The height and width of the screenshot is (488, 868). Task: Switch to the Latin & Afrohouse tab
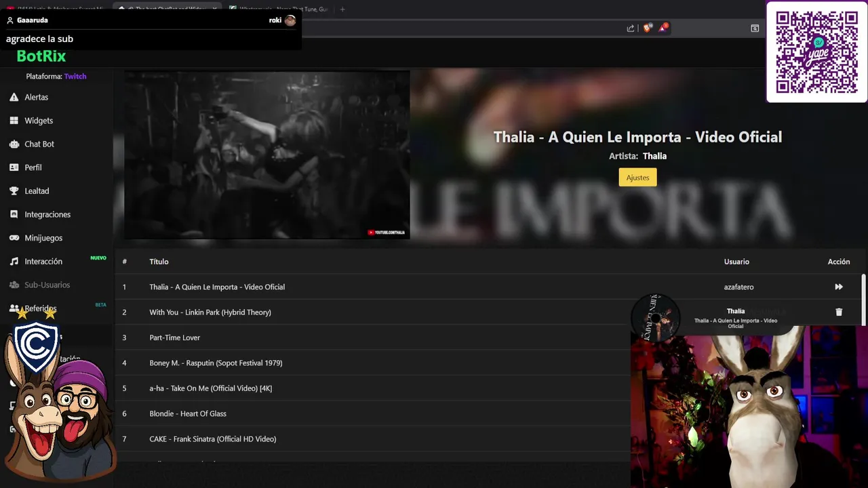56,9
